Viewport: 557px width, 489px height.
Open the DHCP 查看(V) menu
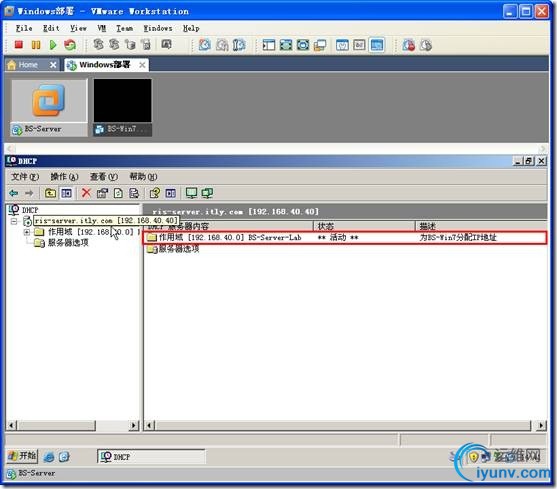(104, 176)
